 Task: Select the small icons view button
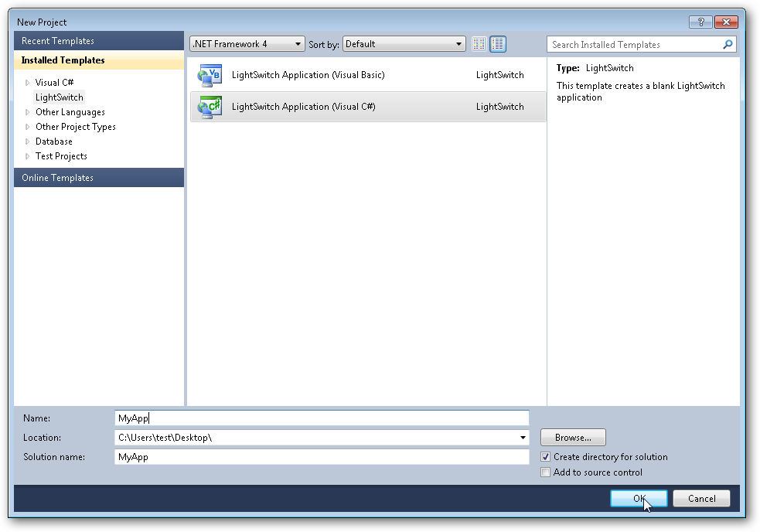[x=479, y=44]
